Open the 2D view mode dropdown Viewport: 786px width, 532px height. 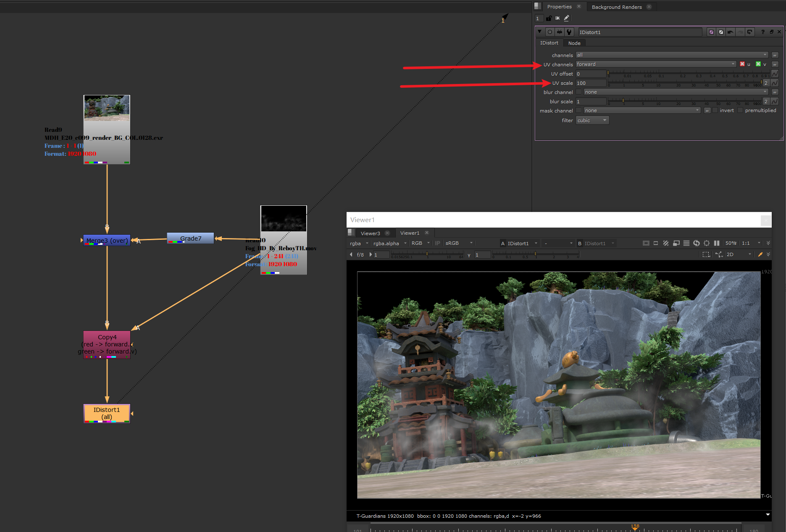pyautogui.click(x=739, y=254)
